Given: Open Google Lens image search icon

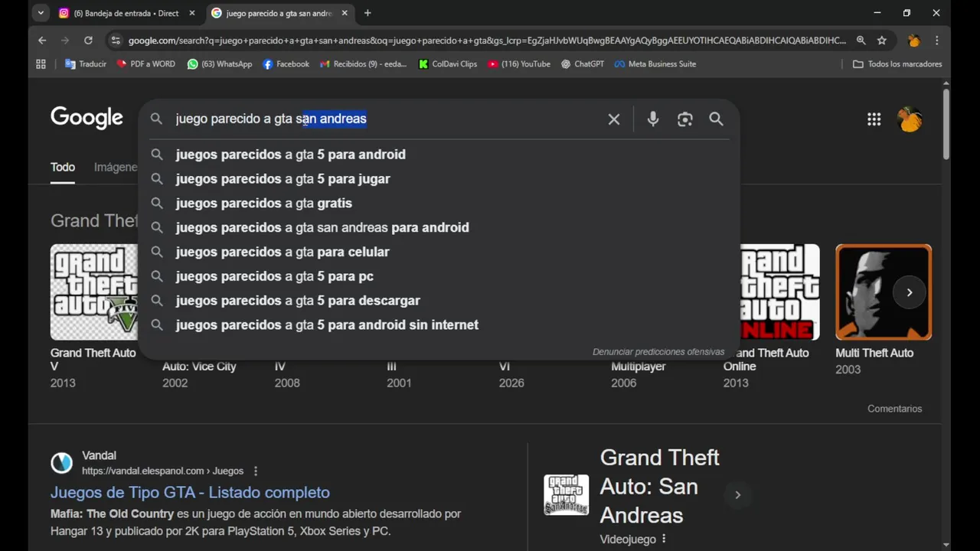Looking at the screenshot, I should [x=684, y=119].
